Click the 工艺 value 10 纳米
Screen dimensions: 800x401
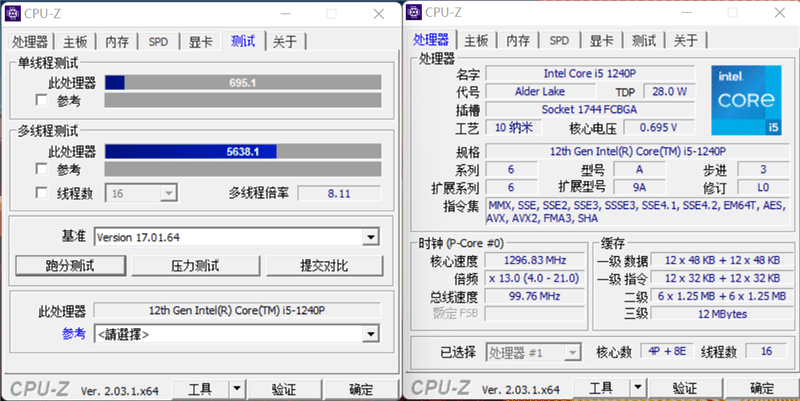pyautogui.click(x=513, y=128)
